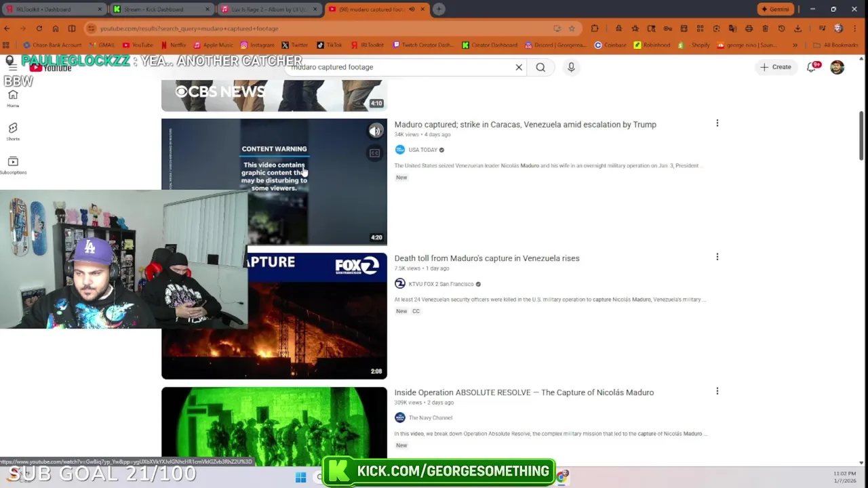The image size is (868, 488).
Task: Click the trash icon in browser toolbar
Action: pos(765,28)
